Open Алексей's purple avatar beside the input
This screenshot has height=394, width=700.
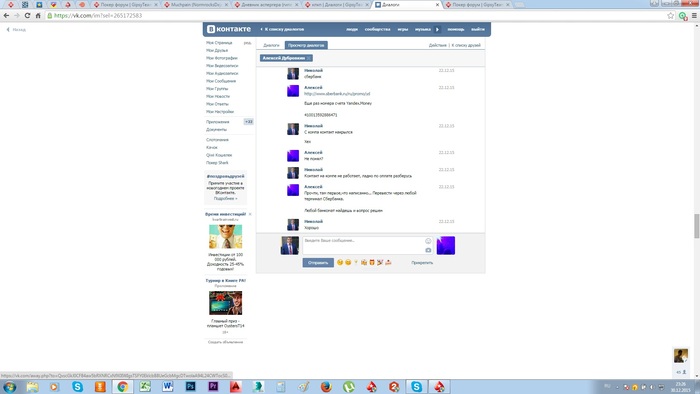446,245
